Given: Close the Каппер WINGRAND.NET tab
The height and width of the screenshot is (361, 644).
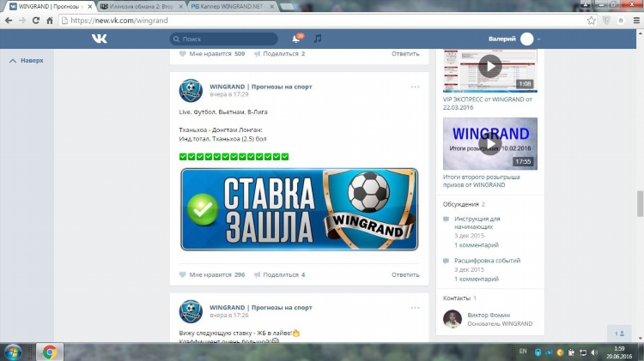Looking at the screenshot, I should [x=271, y=7].
